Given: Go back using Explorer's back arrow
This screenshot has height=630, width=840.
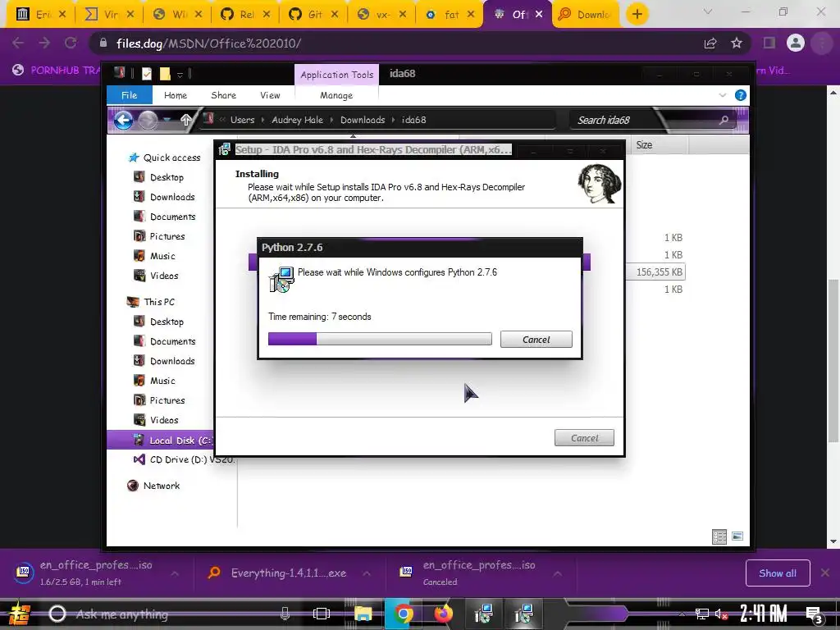Looking at the screenshot, I should [x=123, y=120].
